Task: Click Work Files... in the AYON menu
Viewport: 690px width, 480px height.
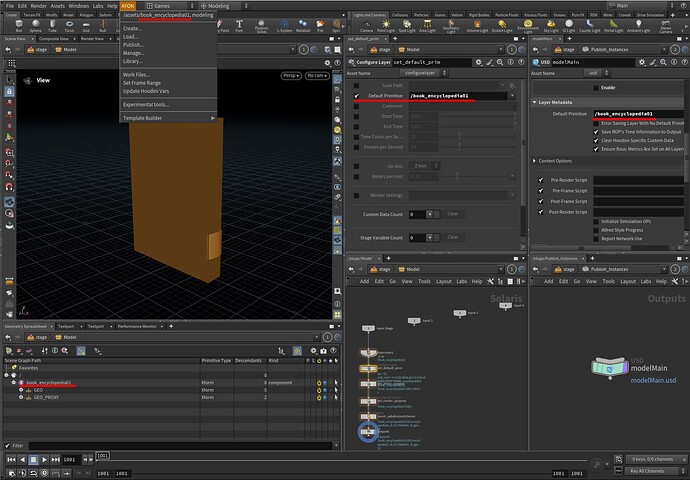Action: [136, 75]
